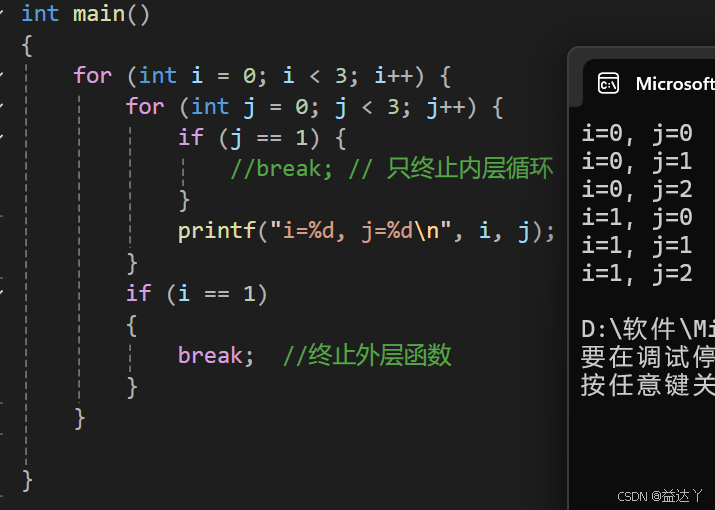The height and width of the screenshot is (510, 715).
Task: Click console output line 'i=1, j=2'
Action: [x=637, y=274]
